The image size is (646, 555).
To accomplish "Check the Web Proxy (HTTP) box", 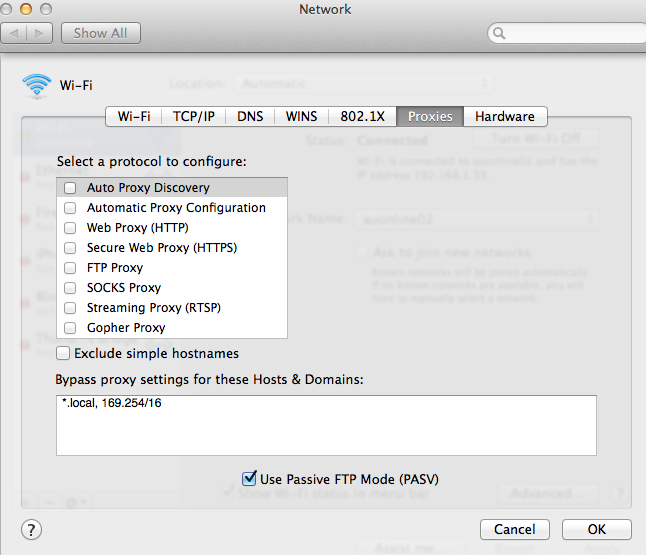I will point(70,228).
